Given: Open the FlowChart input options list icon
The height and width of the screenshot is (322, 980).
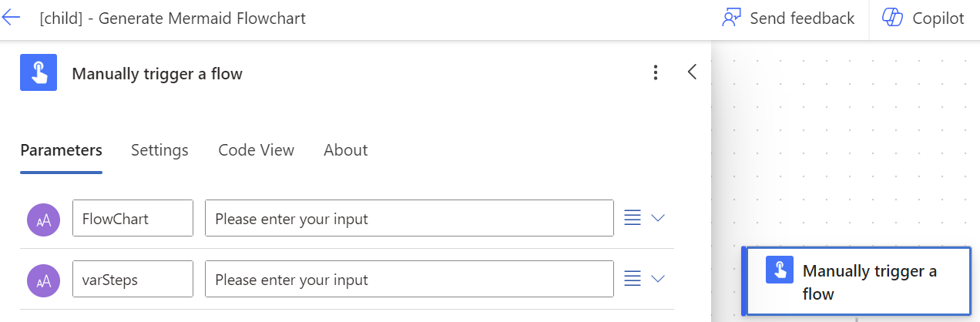Looking at the screenshot, I should point(633,218).
